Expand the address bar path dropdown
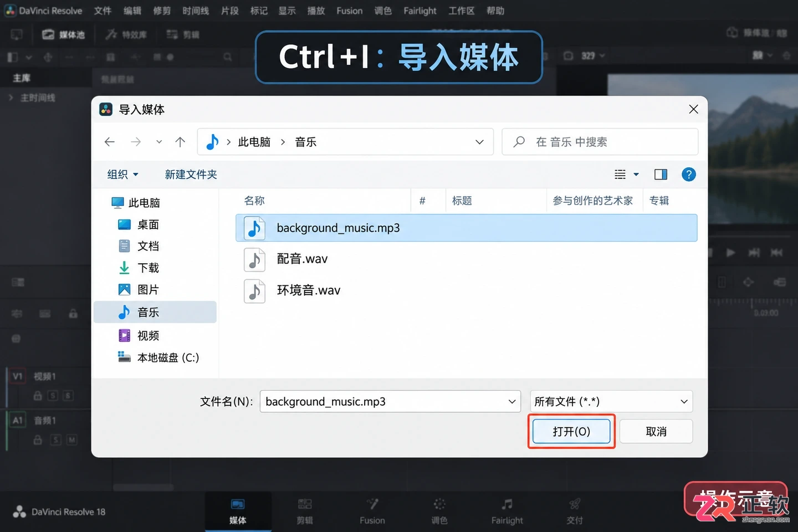This screenshot has height=532, width=798. pos(479,142)
